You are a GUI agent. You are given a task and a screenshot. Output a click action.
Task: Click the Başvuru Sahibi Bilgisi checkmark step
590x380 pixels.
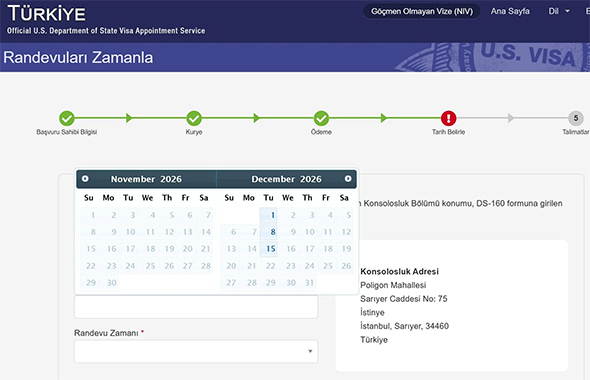tap(67, 118)
